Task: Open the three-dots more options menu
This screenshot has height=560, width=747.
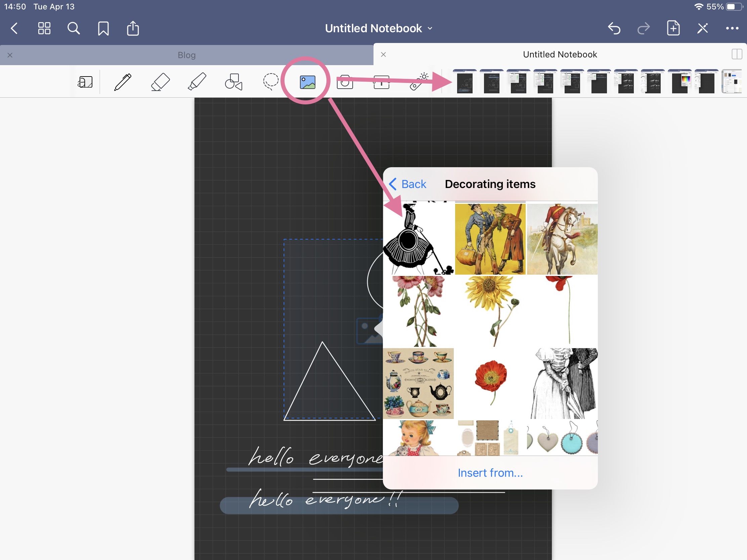Action: click(x=732, y=28)
